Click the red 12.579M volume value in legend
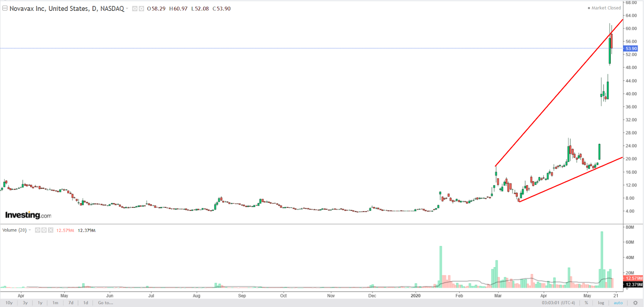The width and height of the screenshot is (644, 307). (x=65, y=230)
